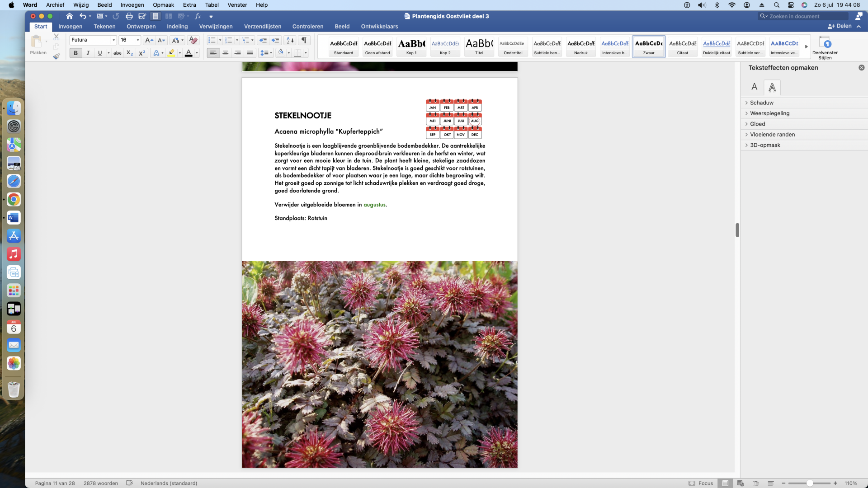
Task: Toggle bold formatting
Action: (75, 53)
